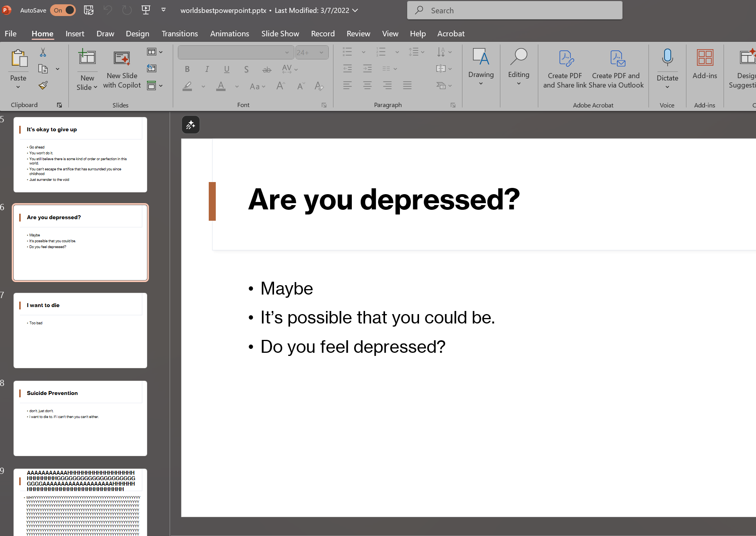Click the Designer sparkle icon above slide
Image resolution: width=756 pixels, height=536 pixels.
pos(191,125)
